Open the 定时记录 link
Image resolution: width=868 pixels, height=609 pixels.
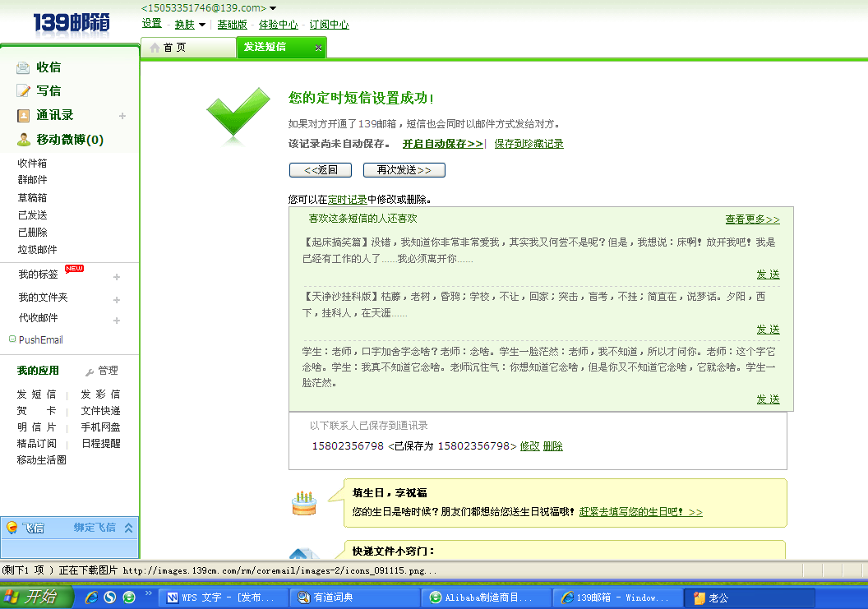click(347, 200)
